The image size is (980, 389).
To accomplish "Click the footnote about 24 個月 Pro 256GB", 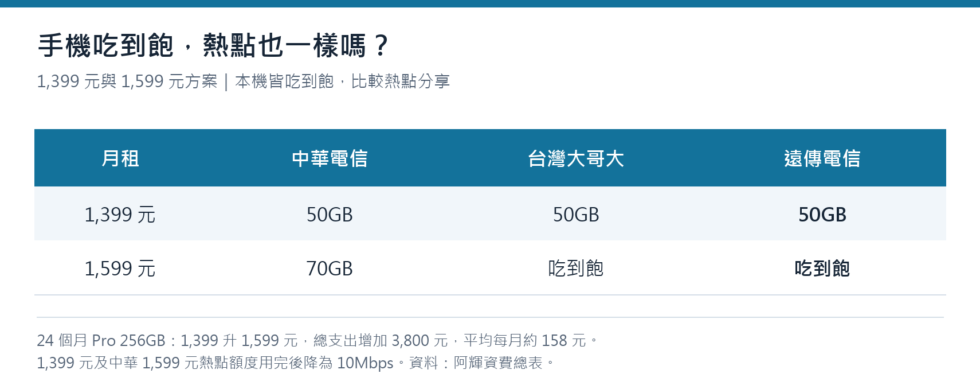I will [x=317, y=340].
